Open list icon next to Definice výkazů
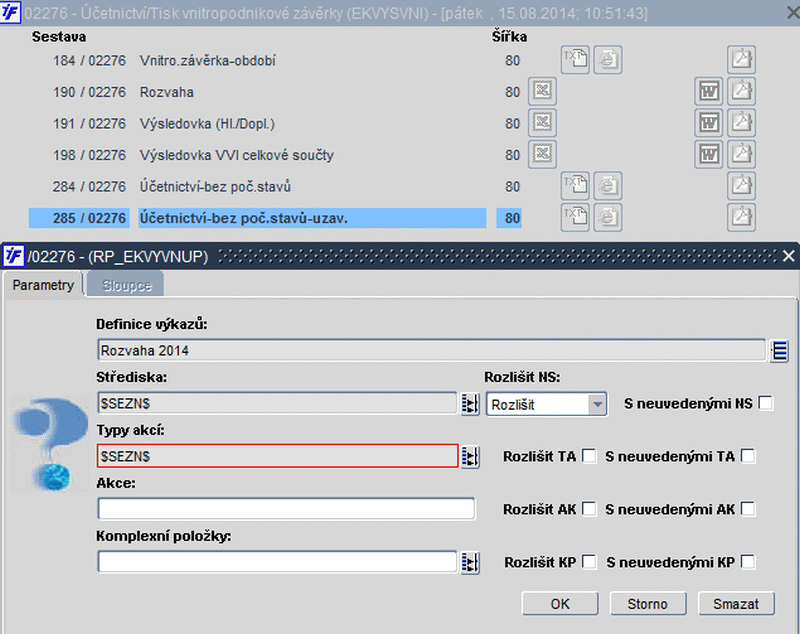 click(780, 351)
